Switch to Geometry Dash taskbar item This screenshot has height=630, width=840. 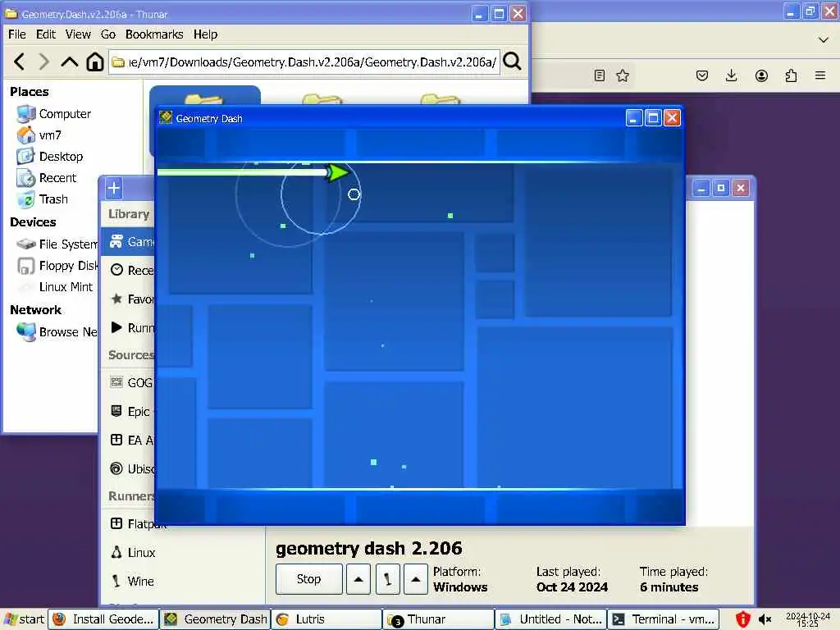coord(216,619)
